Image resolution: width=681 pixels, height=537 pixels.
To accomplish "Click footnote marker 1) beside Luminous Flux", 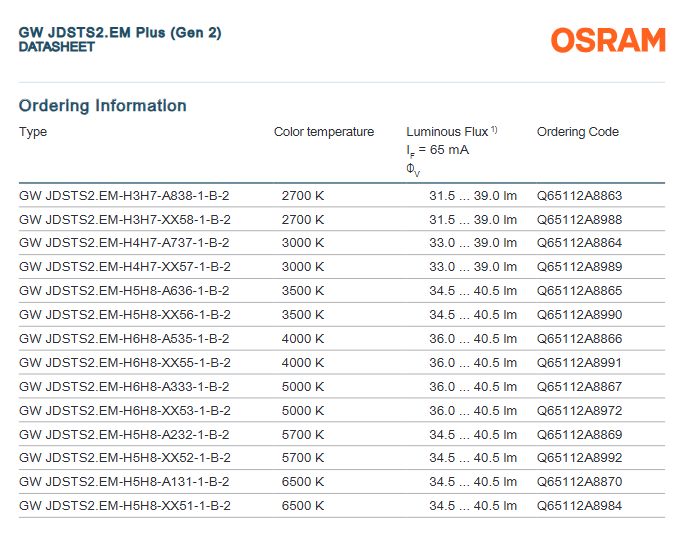I will (494, 129).
